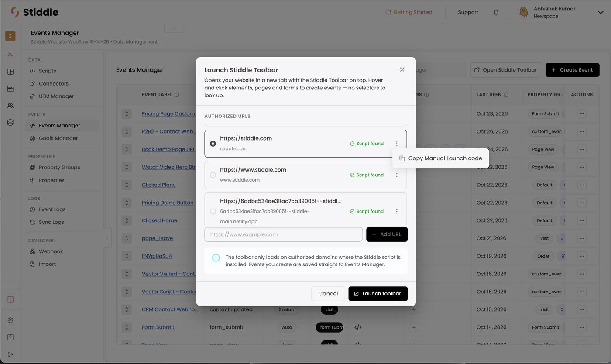
Task: Click the Add URL button
Action: pos(387,234)
